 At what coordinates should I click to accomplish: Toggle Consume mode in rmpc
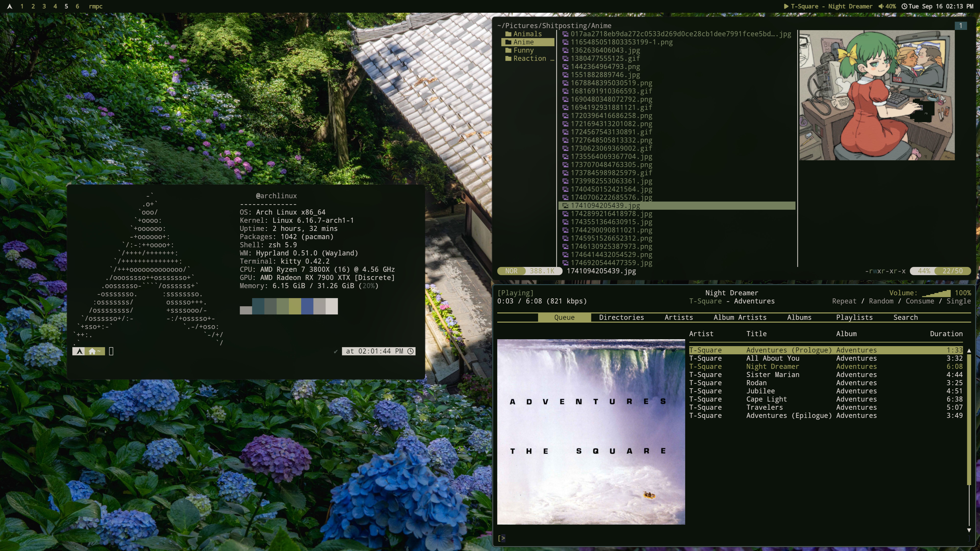click(919, 301)
